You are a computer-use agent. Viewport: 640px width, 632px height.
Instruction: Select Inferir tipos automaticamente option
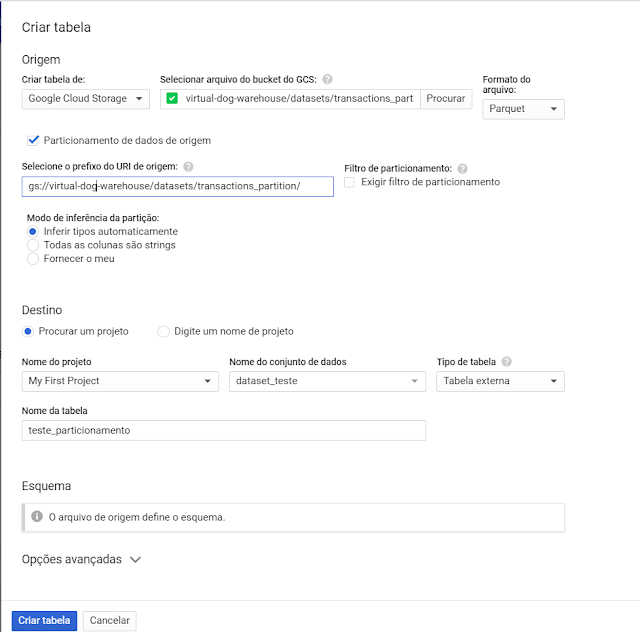click(33, 231)
